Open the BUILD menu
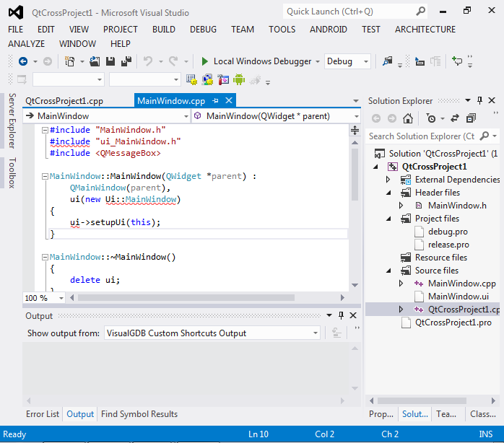The height and width of the screenshot is (443, 504). coord(164,30)
